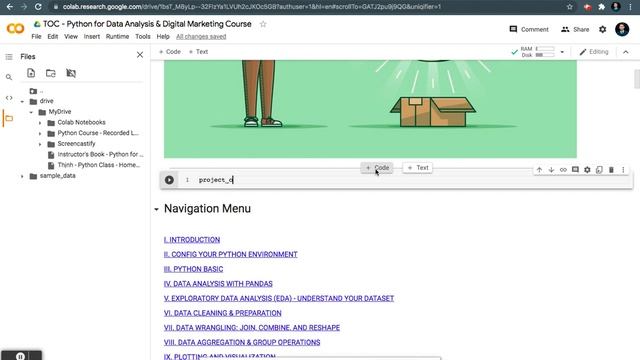
Task: Open the View menu
Action: (x=71, y=36)
